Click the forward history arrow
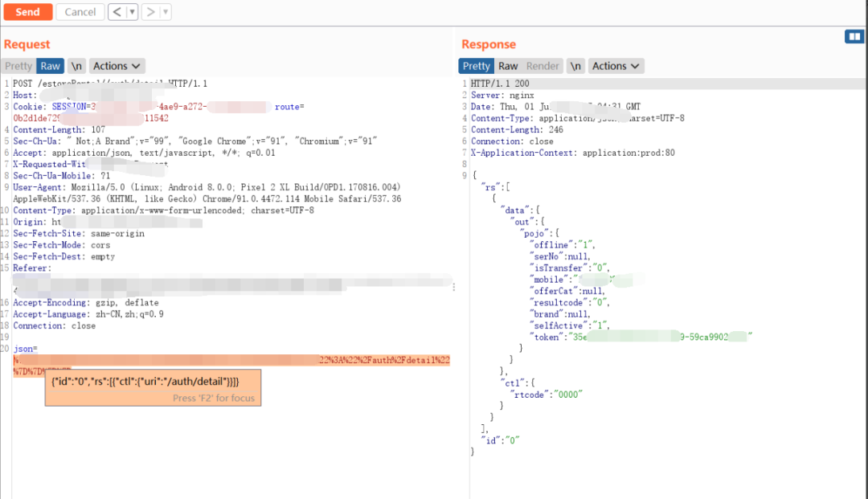This screenshot has height=499, width=868. click(x=150, y=12)
